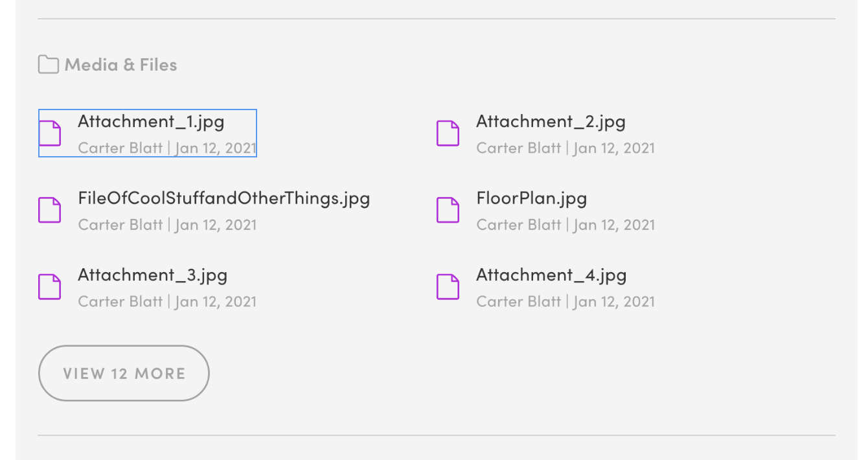Click the Media & Files section heading
The width and height of the screenshot is (868, 460).
pos(120,65)
